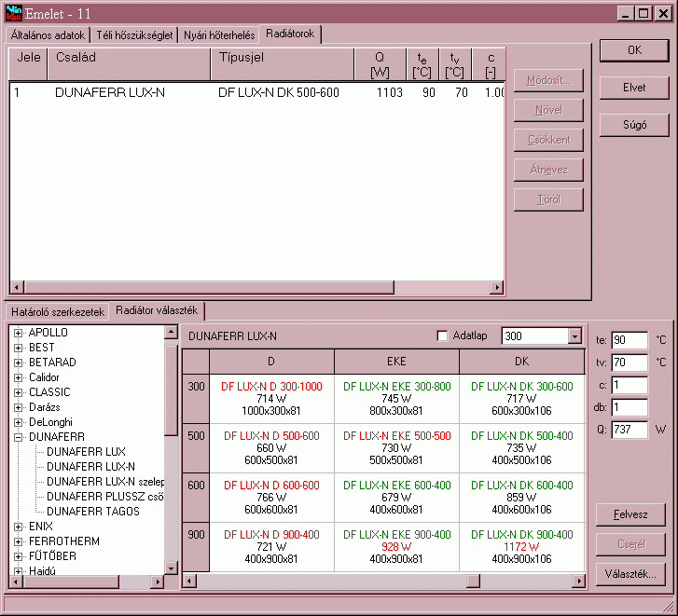Viewport: 678px width, 616px height.
Task: Open help with Súgó button
Action: [x=634, y=125]
